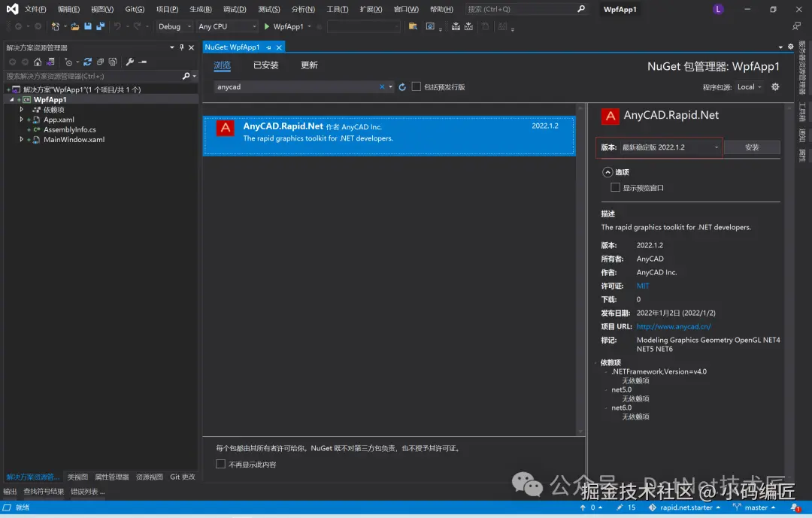Open the Solution Explorer window options dropdown arrow
This screenshot has height=518, width=812.
172,47
